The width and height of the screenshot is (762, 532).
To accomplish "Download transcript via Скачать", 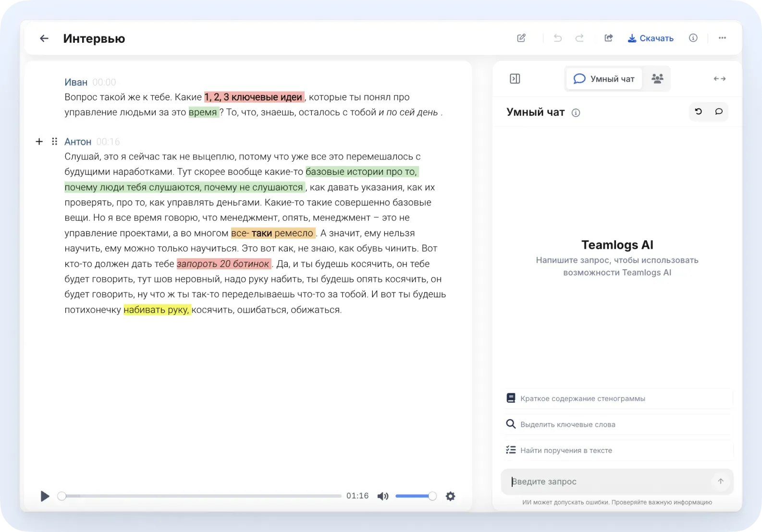I will coord(651,38).
